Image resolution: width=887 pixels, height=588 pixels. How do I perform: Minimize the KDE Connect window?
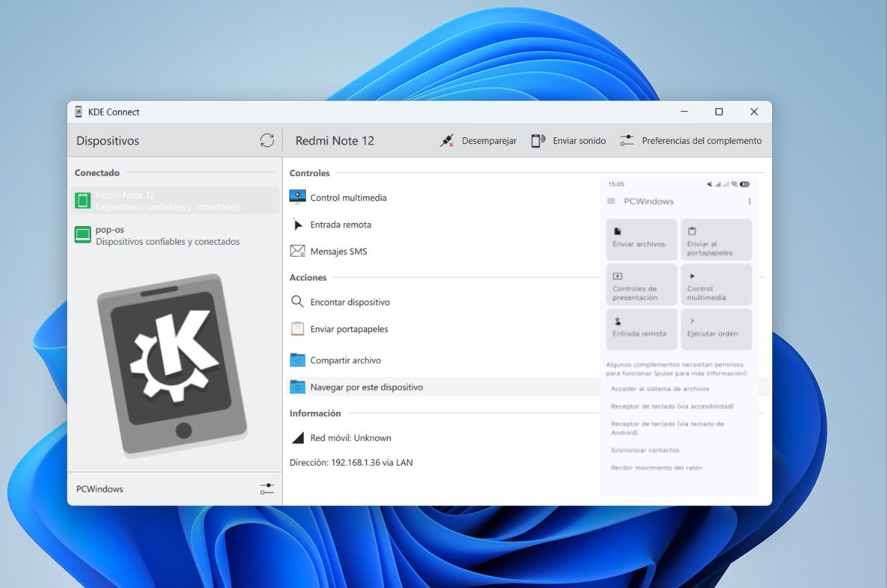click(x=685, y=111)
